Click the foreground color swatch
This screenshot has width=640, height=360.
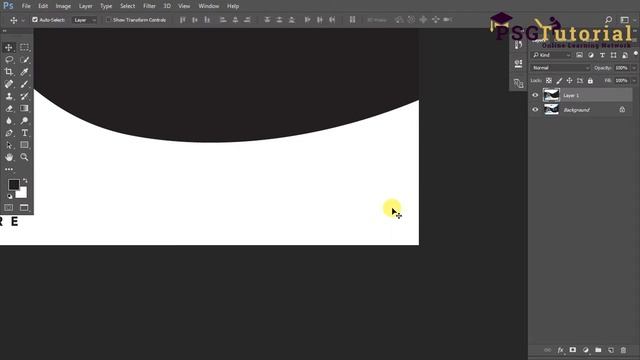(x=13, y=184)
